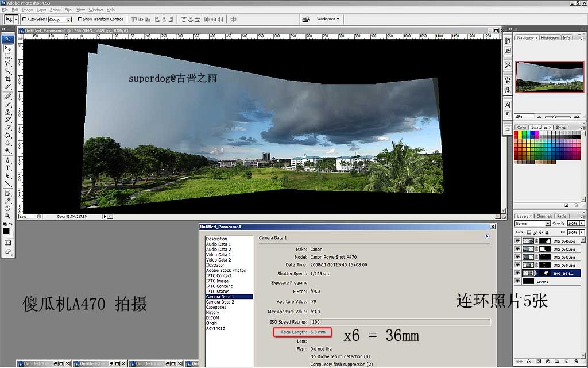Select the Slice tool

click(x=7, y=86)
